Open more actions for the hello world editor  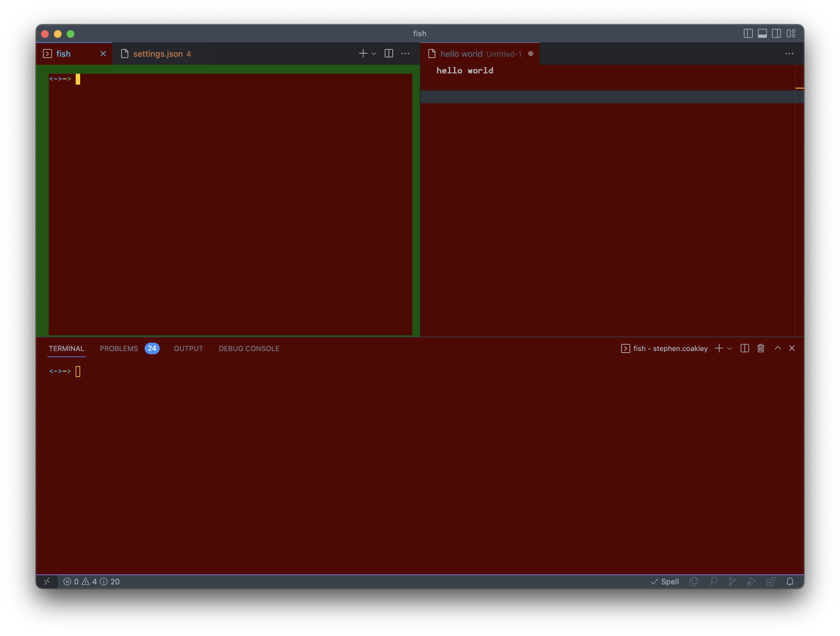tap(789, 54)
